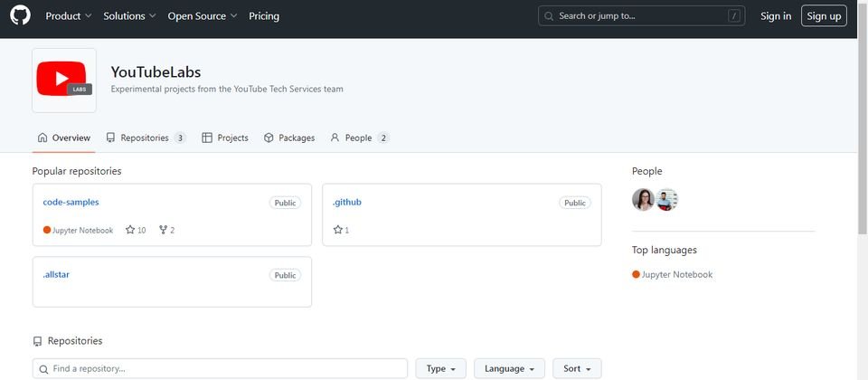Click the Sign up button
Image resolution: width=868 pixels, height=380 pixels.
(x=824, y=16)
